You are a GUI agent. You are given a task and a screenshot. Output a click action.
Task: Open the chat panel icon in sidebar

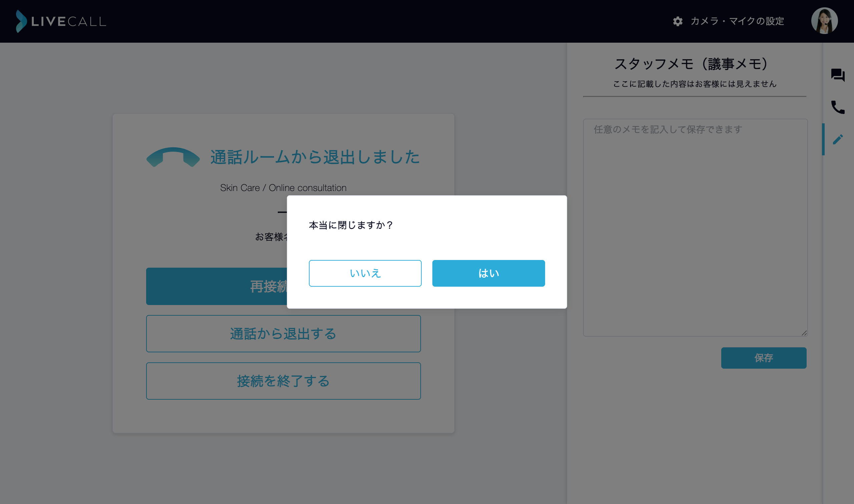point(838,75)
